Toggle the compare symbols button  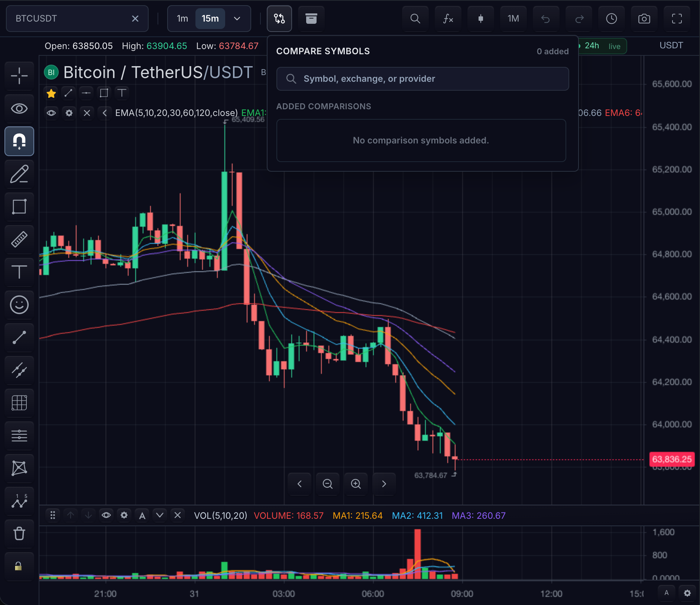tap(279, 19)
